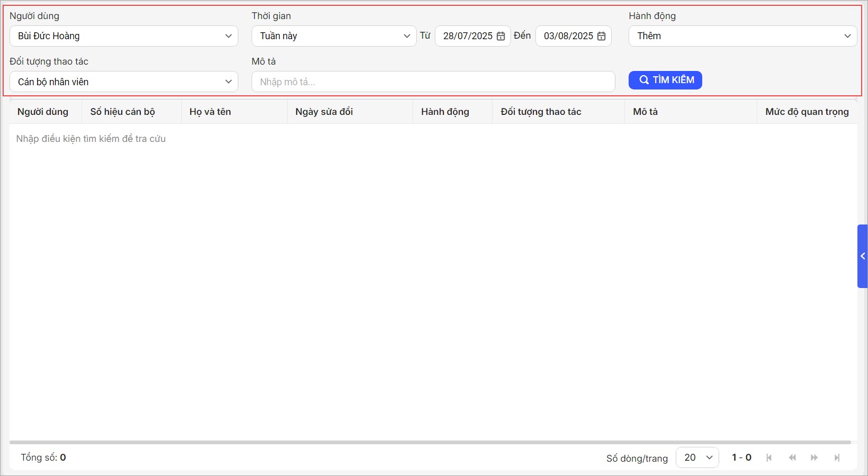The image size is (868, 476).
Task: Go to last page of results
Action: coord(837,457)
